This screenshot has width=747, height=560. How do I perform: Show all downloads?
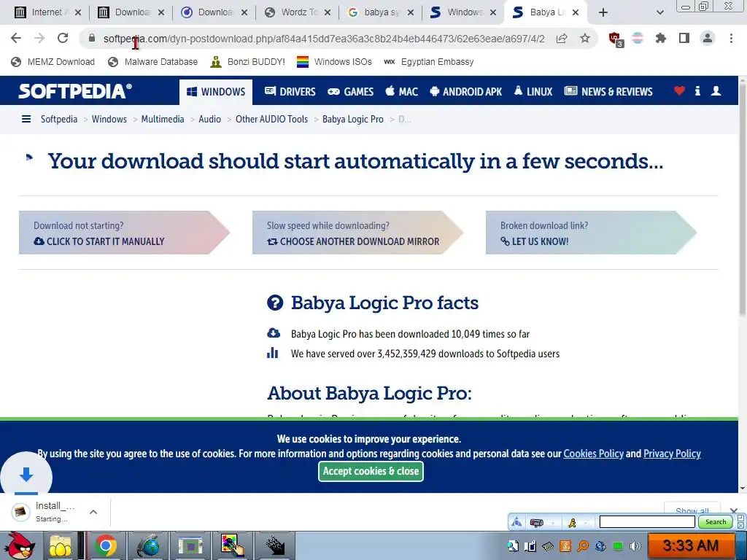click(692, 510)
